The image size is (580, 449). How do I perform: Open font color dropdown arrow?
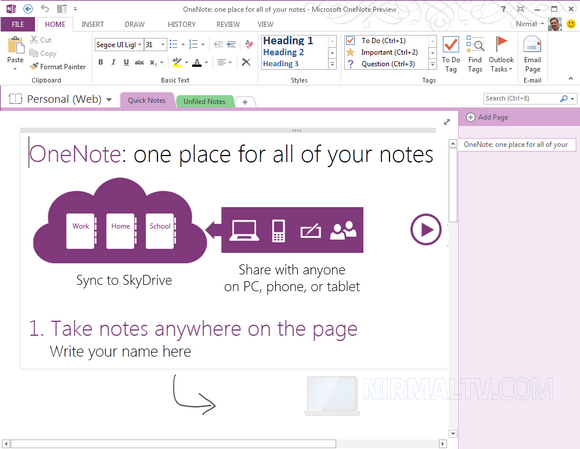tap(206, 63)
